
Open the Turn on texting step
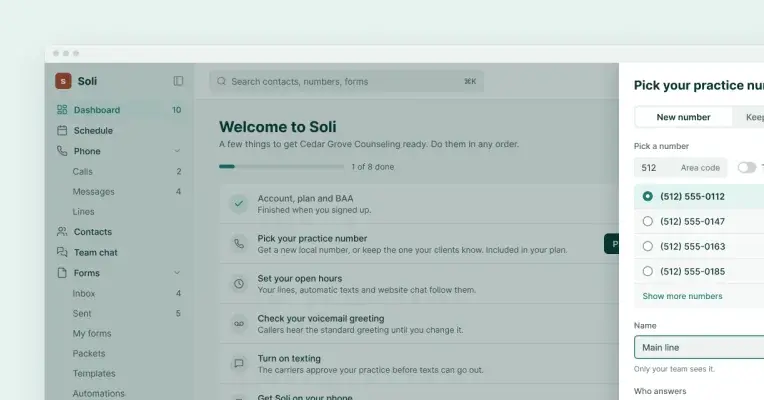coord(419,363)
